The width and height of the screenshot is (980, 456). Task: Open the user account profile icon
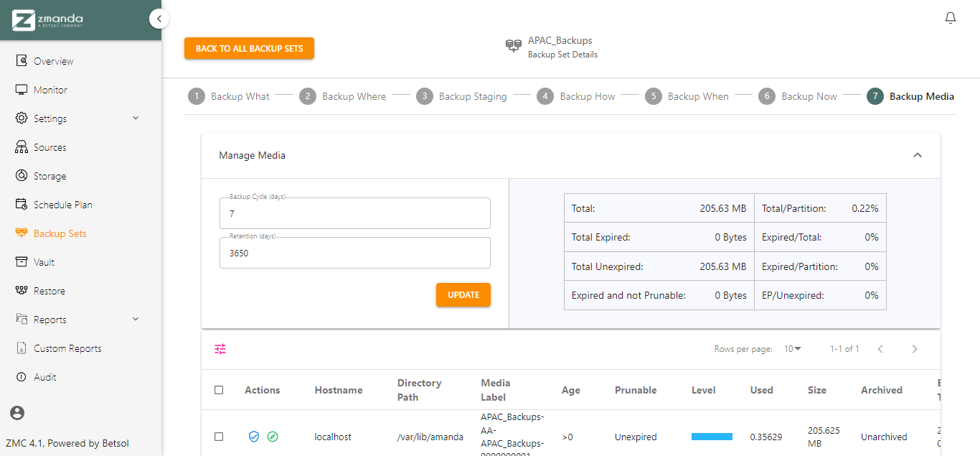(x=17, y=413)
